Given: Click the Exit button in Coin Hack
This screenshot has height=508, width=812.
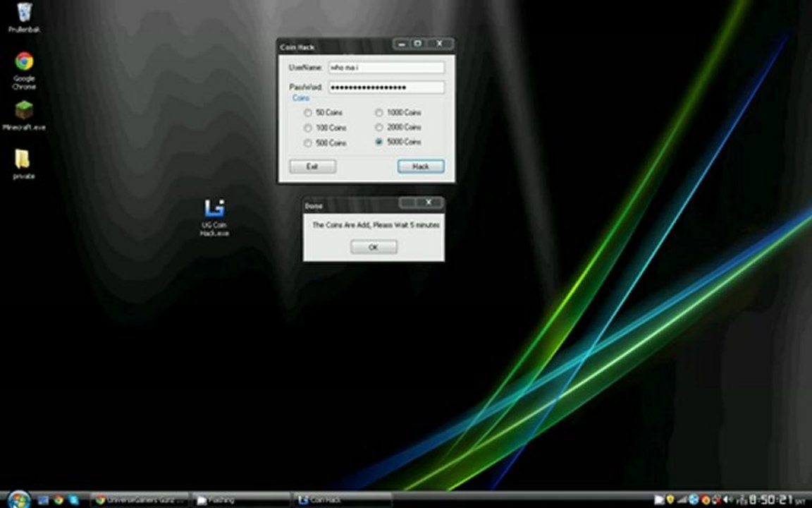Looking at the screenshot, I should coord(312,166).
